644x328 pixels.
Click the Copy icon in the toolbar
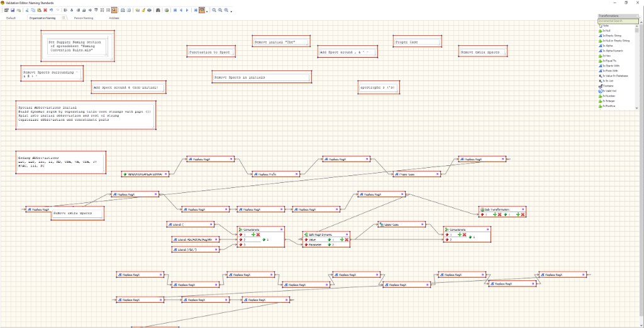point(33,10)
